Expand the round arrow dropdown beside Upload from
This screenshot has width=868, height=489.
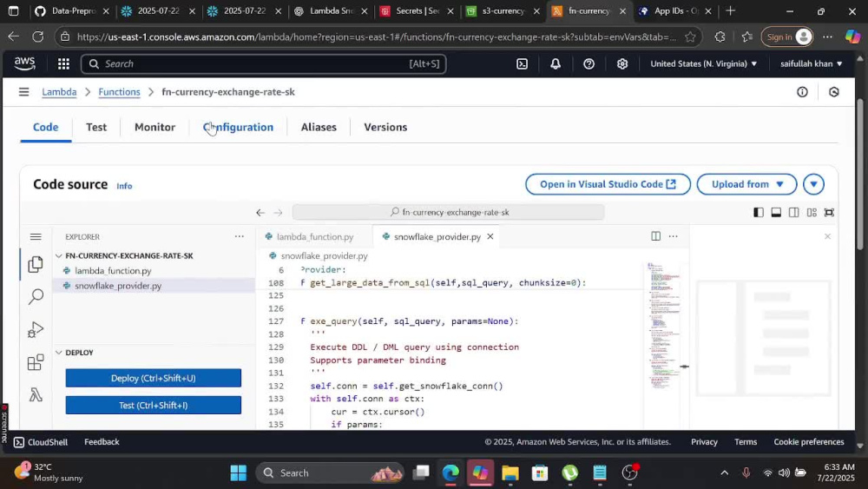click(813, 184)
